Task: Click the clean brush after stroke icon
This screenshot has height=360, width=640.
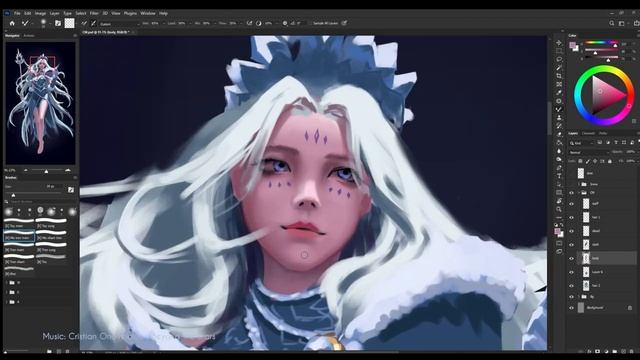Action: click(x=93, y=24)
